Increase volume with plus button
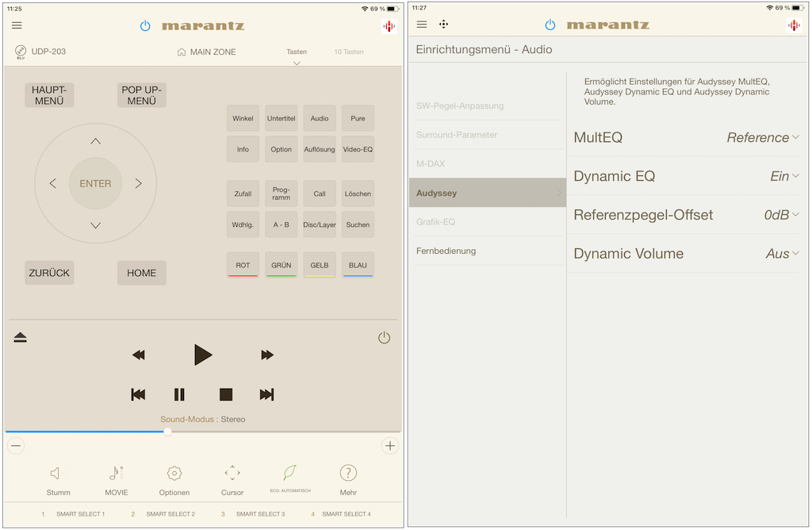 point(390,446)
